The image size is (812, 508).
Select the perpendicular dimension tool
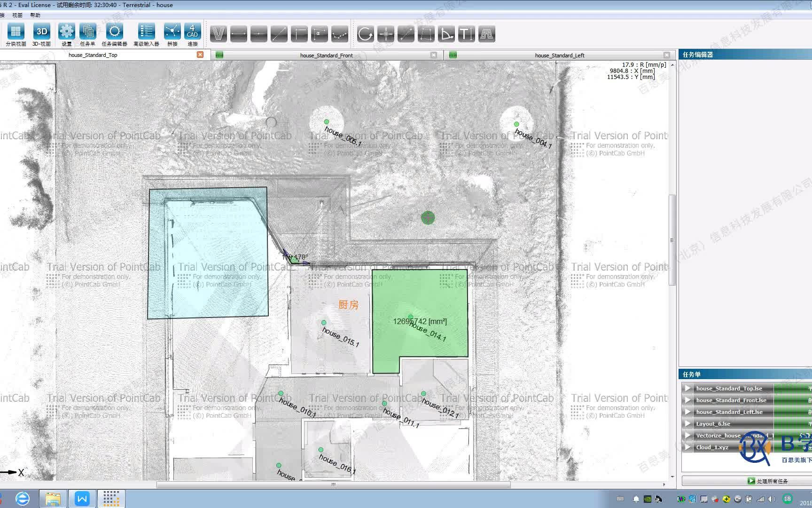click(299, 34)
